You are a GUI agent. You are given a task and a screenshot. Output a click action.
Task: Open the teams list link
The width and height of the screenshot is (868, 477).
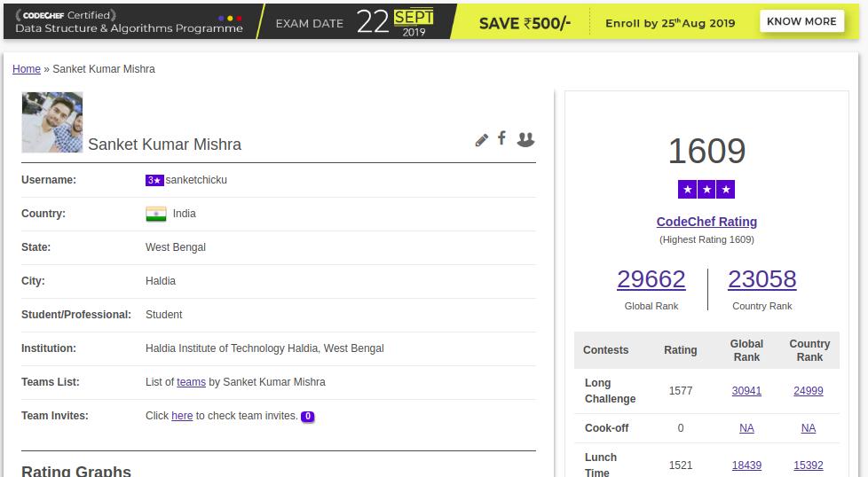coord(191,382)
